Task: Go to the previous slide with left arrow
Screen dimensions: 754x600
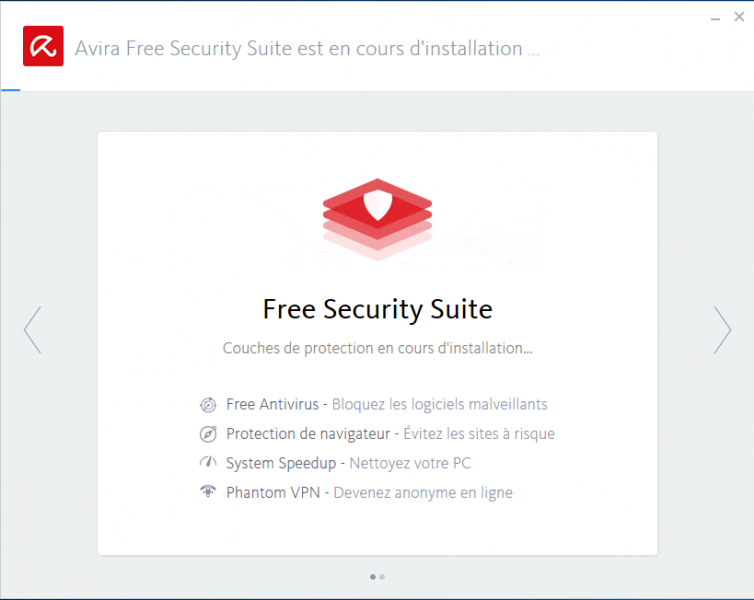Action: coord(32,329)
